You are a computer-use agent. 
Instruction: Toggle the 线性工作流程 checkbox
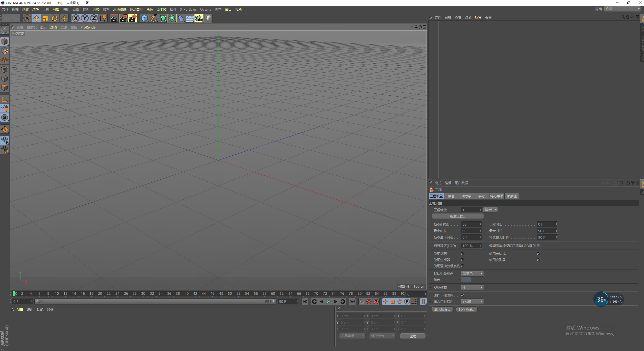(x=462, y=295)
